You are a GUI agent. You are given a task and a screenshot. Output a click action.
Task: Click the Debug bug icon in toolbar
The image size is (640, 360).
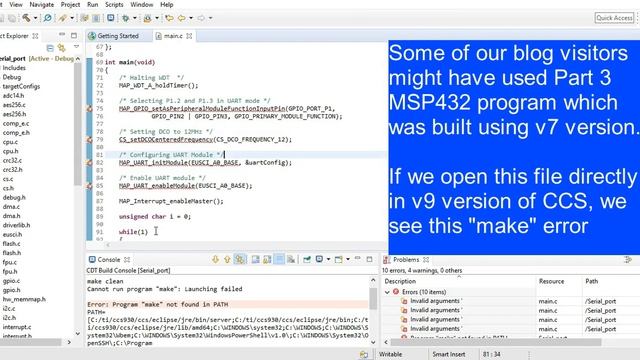(126, 18)
